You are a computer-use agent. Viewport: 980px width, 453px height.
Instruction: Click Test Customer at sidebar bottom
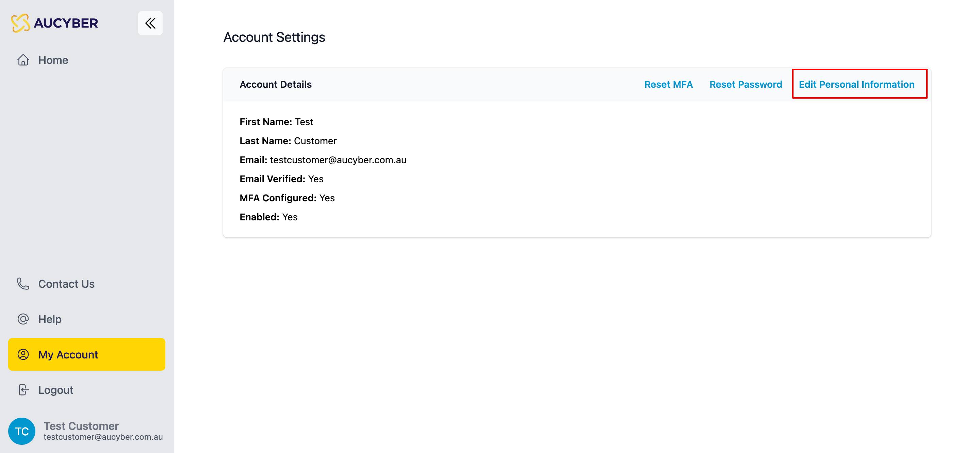(x=81, y=425)
